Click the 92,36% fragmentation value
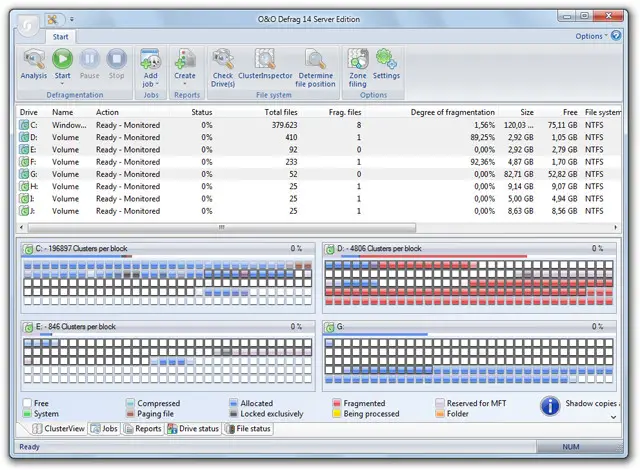The image size is (640, 470). tap(482, 162)
